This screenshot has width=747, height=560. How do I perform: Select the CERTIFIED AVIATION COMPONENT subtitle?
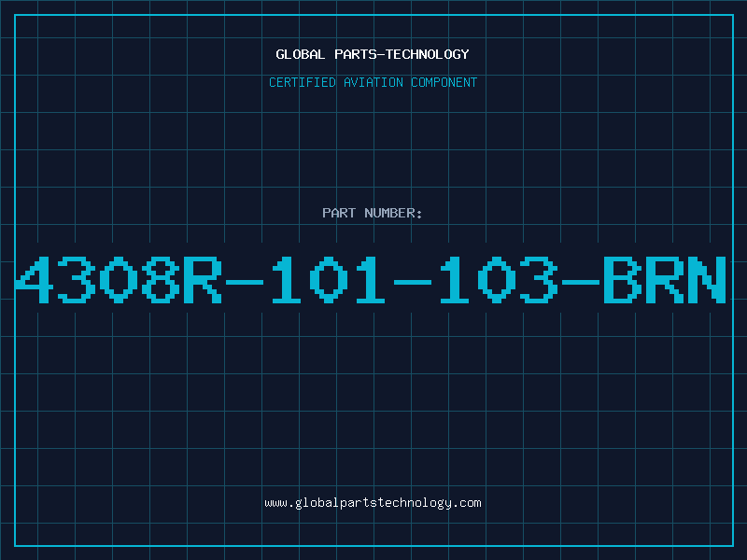tap(373, 82)
